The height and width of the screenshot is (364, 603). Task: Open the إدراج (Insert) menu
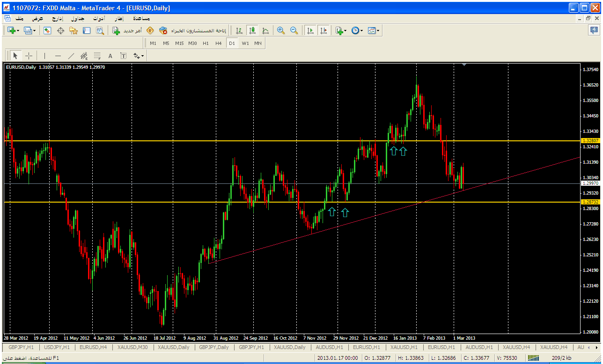[x=57, y=18]
